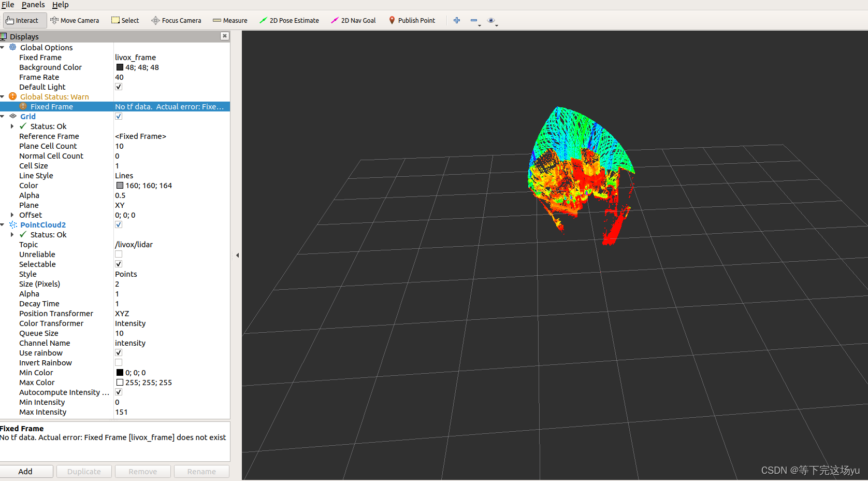Image resolution: width=868 pixels, height=481 pixels.
Task: Click the Fixed Frame warning icon
Action: (x=23, y=106)
